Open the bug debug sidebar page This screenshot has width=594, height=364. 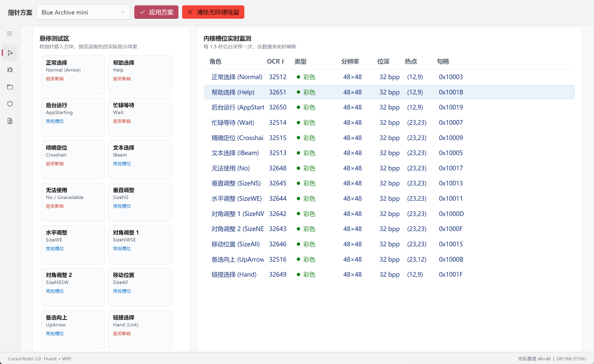pyautogui.click(x=10, y=70)
